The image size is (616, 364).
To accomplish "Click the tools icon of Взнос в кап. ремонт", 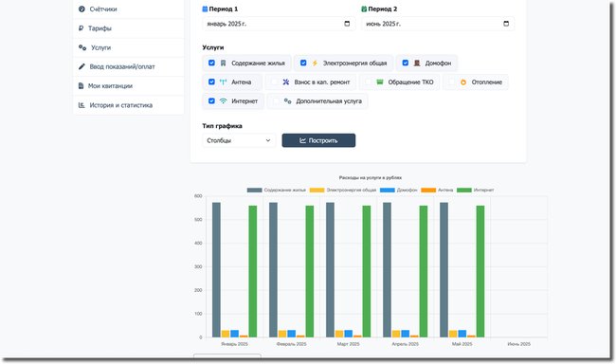I will click(286, 82).
